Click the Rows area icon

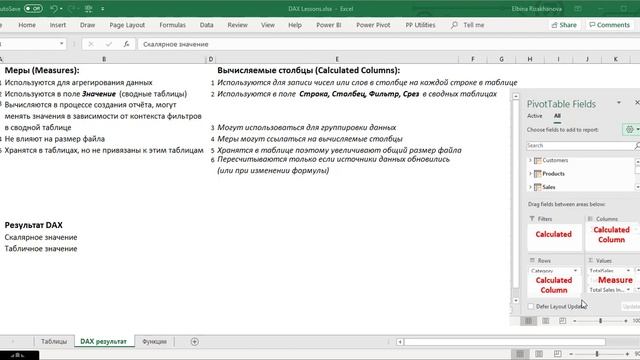tap(532, 260)
